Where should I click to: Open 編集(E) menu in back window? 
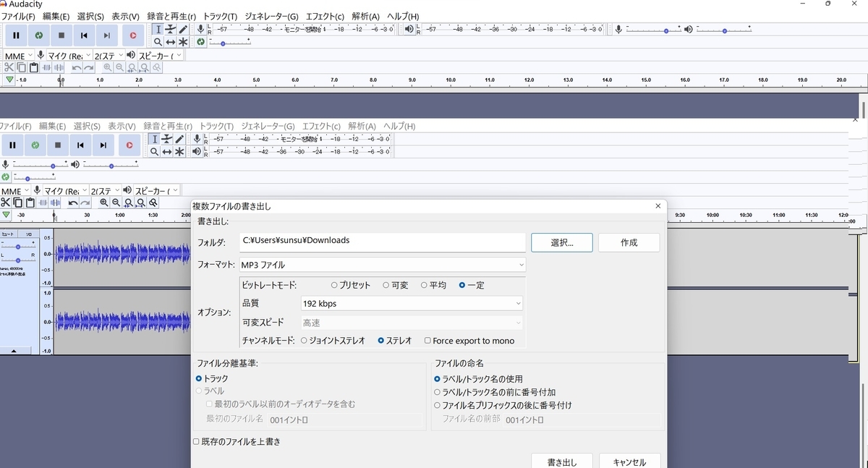point(56,16)
